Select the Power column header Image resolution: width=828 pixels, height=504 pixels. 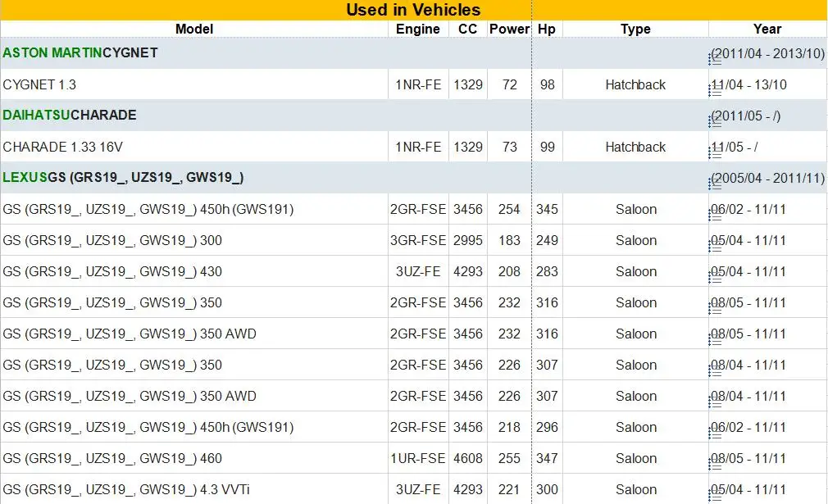click(509, 29)
